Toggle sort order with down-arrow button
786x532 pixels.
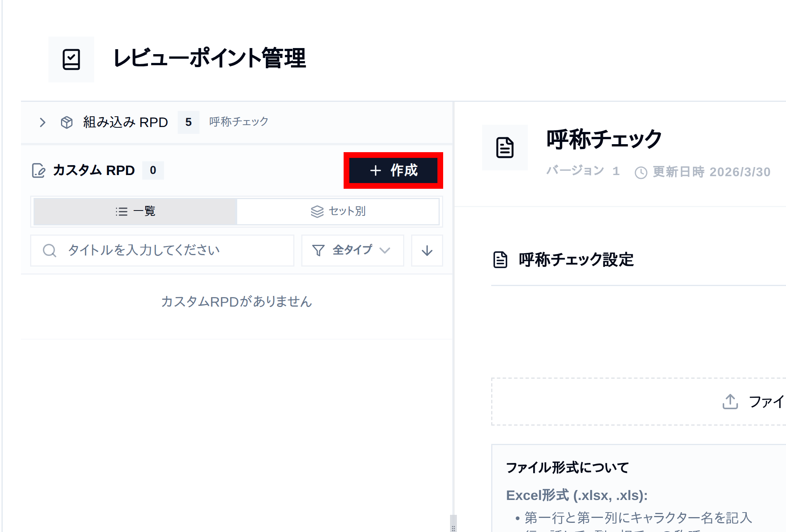point(427,251)
